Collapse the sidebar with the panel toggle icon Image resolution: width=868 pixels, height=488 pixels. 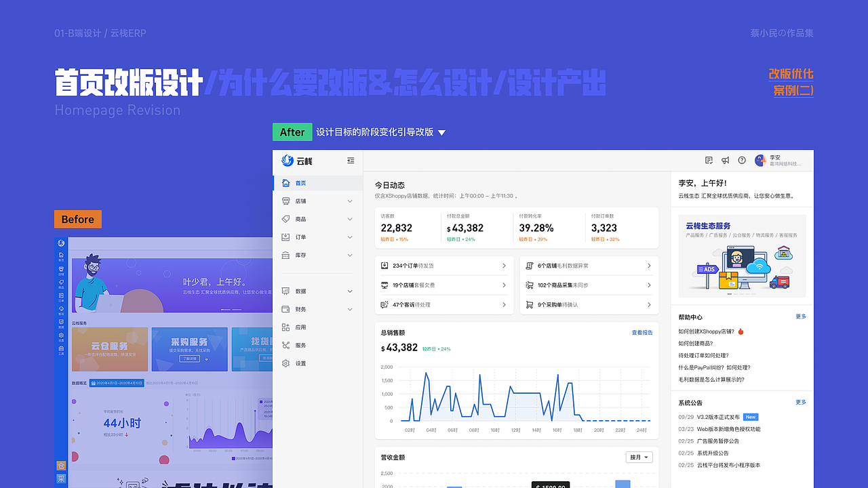351,161
